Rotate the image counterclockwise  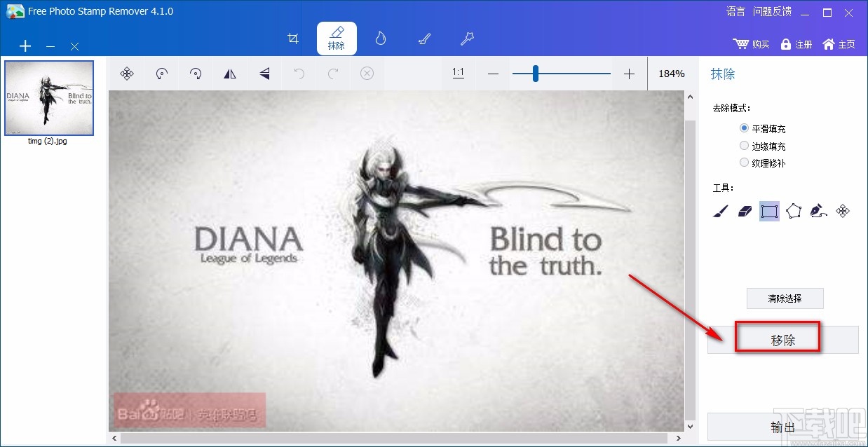click(161, 73)
